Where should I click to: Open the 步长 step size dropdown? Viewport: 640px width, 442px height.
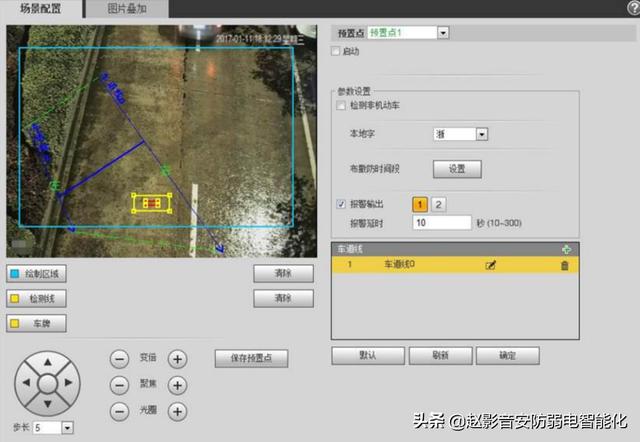pos(67,428)
